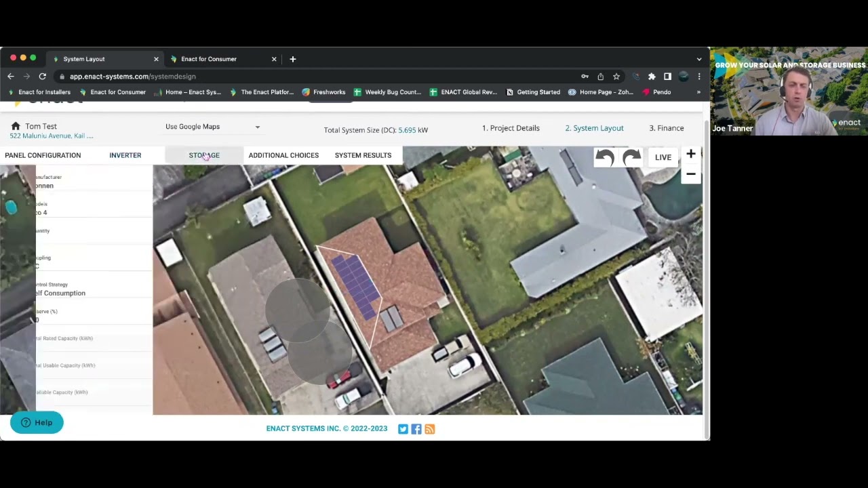The height and width of the screenshot is (488, 868).
Task: Click the ENACT SYSTEMS INC. footer link
Action: (326, 428)
